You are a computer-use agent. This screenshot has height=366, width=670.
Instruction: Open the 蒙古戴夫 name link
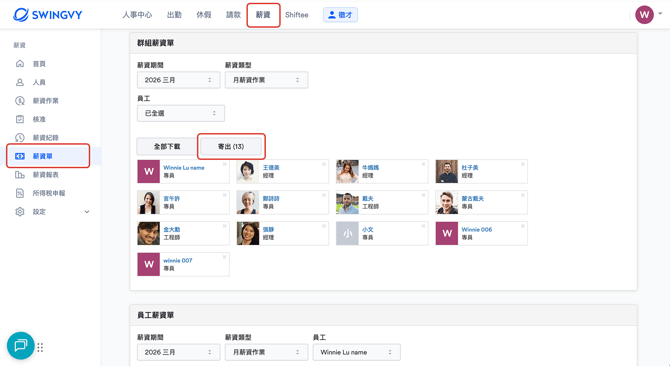[x=473, y=199]
